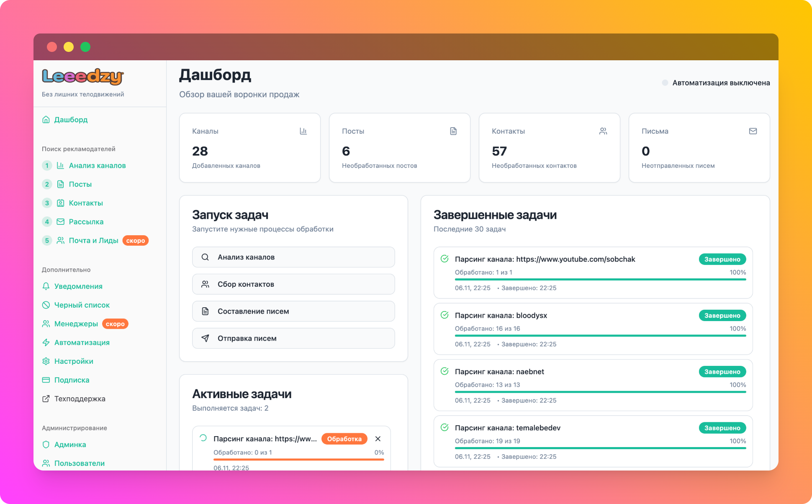The width and height of the screenshot is (812, 504).
Task: Click bar chart icon in Каналы card
Action: tap(303, 131)
